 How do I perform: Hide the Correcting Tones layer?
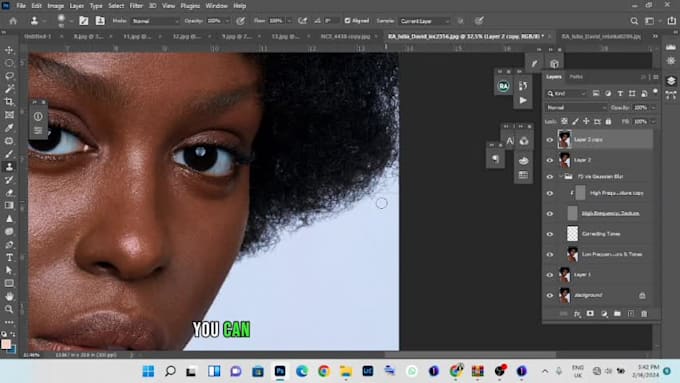click(x=550, y=234)
